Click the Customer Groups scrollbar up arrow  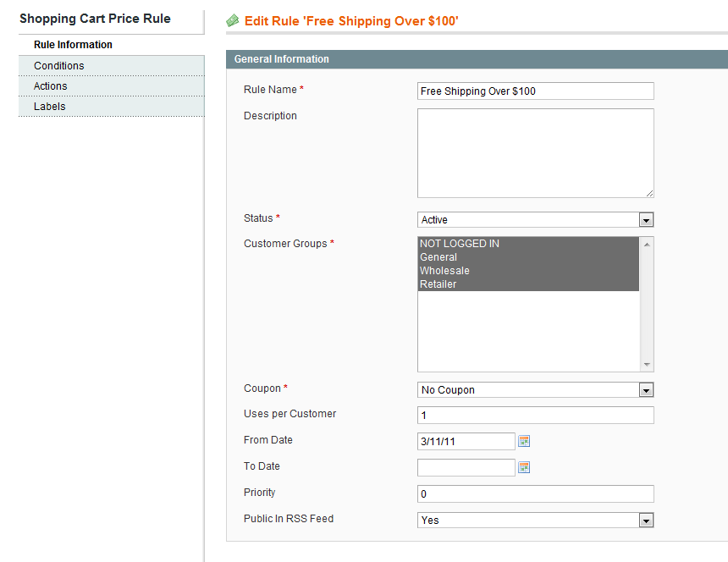[x=646, y=245]
